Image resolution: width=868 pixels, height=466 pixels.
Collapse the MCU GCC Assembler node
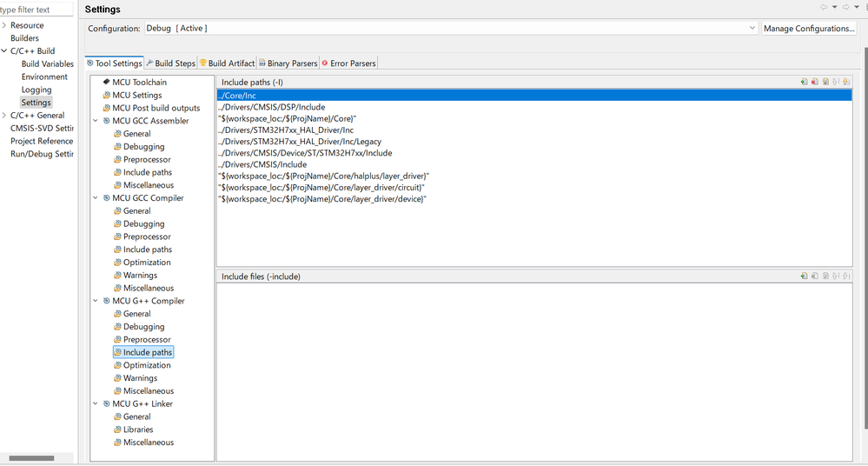96,121
